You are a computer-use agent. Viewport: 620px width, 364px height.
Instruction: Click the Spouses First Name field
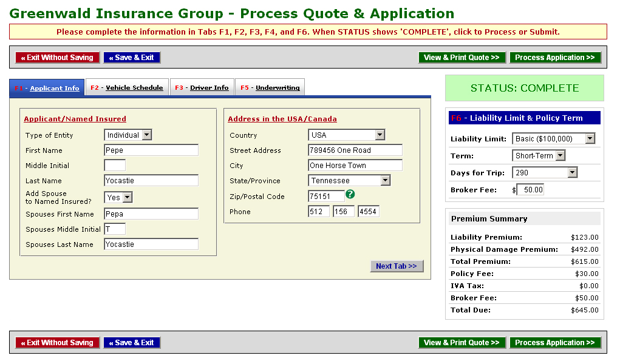tap(151, 214)
